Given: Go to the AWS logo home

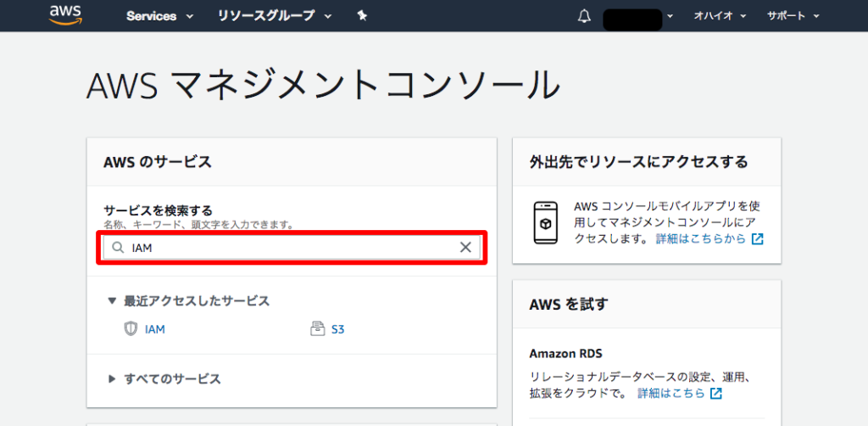Looking at the screenshot, I should coord(65,15).
